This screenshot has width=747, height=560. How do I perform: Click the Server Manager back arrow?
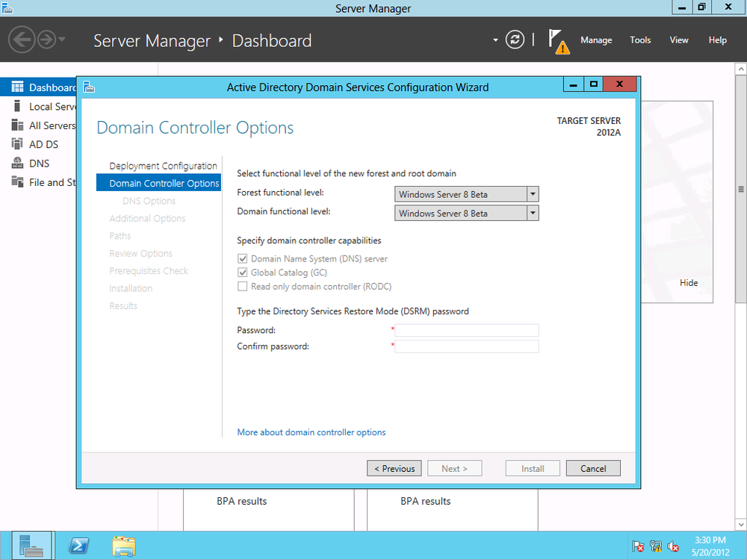(22, 40)
